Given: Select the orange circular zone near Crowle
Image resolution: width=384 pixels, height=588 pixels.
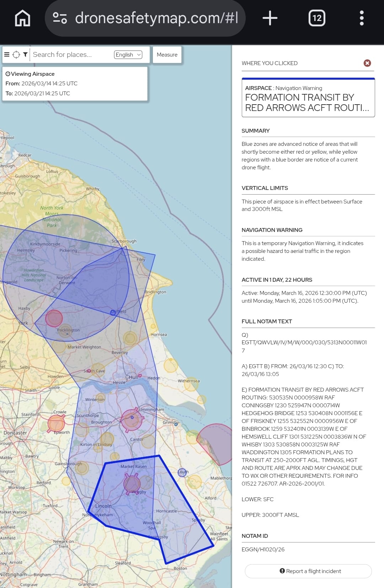Looking at the screenshot, I should 56,423.
